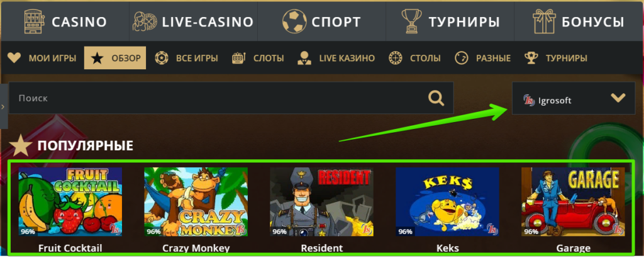Click the gift box Бонусы icon
644x258 pixels.
544,21
